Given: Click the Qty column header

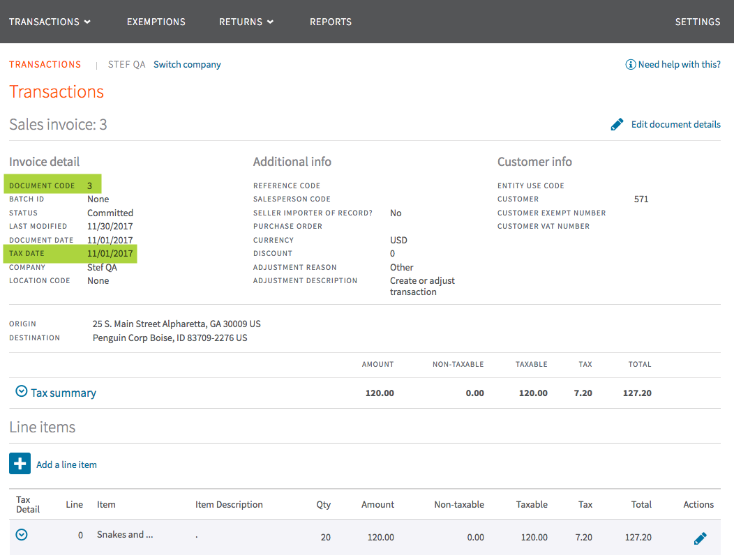Looking at the screenshot, I should (x=324, y=504).
